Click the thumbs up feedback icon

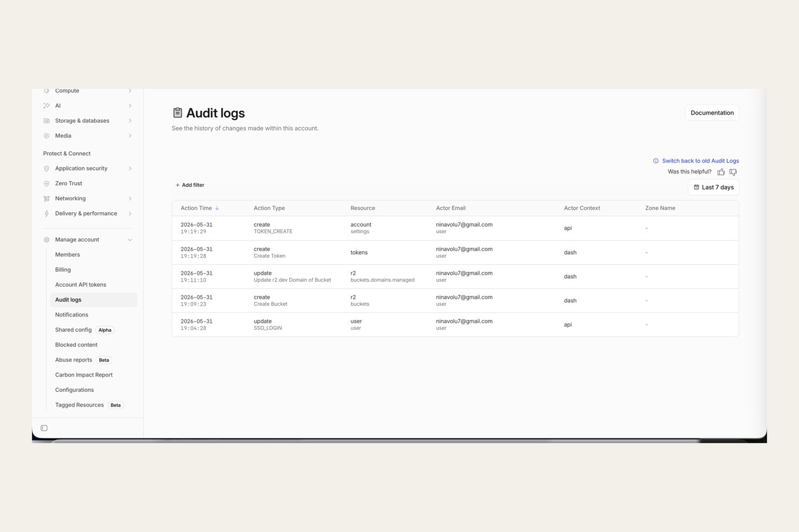pos(721,172)
